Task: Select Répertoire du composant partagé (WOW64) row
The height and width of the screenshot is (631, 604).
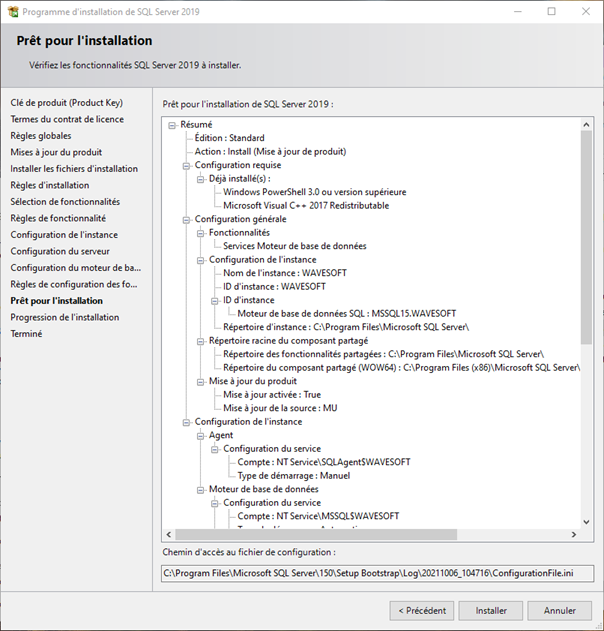Action: [402, 368]
